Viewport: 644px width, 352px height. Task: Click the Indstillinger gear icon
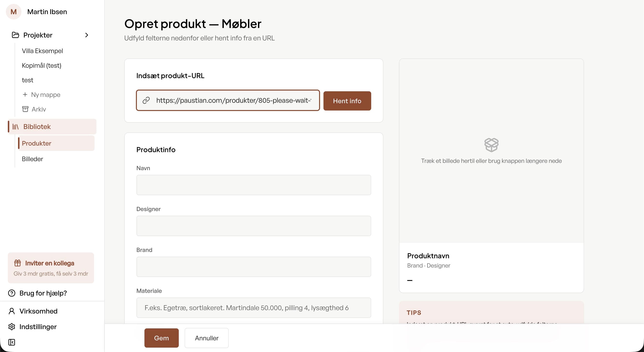click(x=12, y=326)
